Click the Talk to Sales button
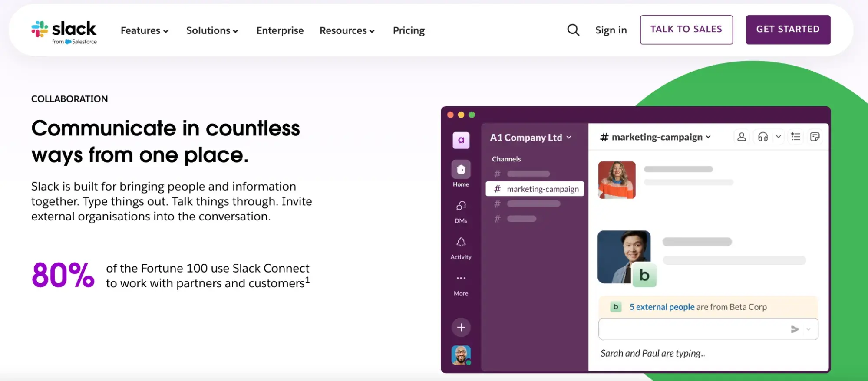Screen dimensions: 868x381 [x=686, y=30]
